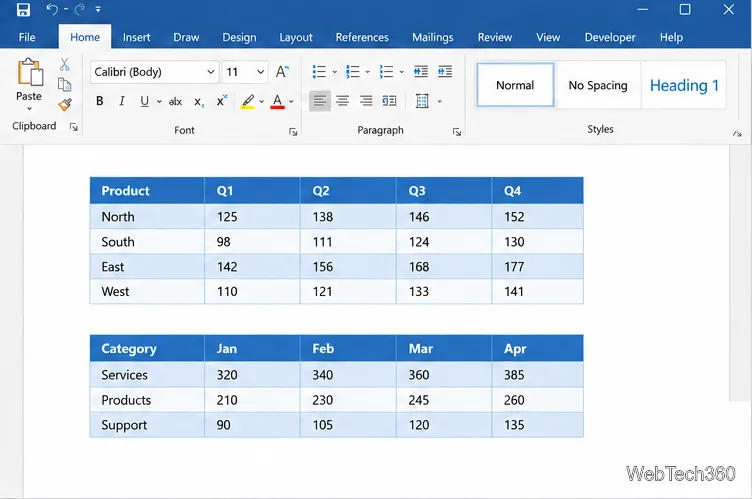
Task: Open Font dialog launcher
Action: (x=293, y=132)
